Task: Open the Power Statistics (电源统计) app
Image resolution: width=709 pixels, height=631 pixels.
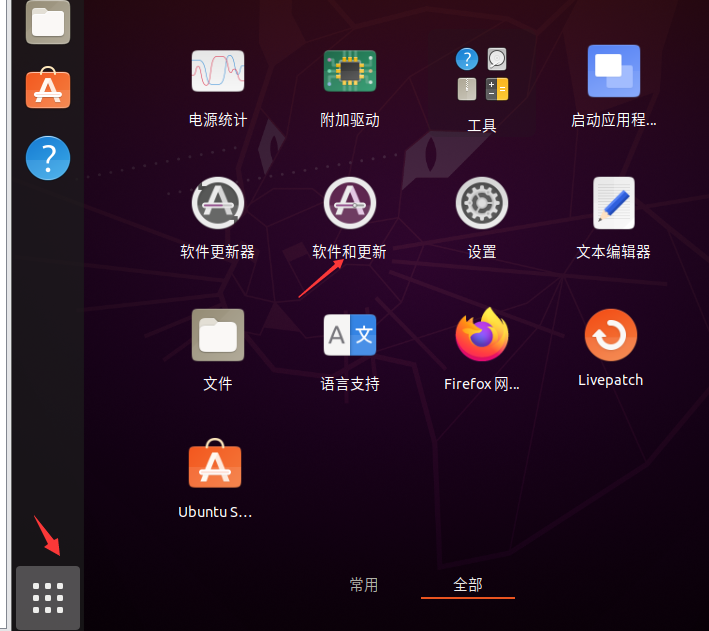Action: (217, 71)
